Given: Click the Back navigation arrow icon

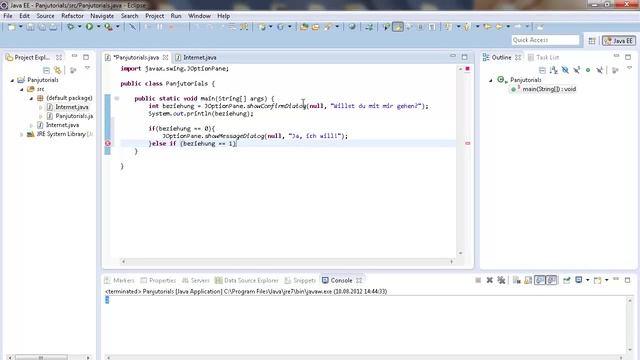Looking at the screenshot, I should [499, 27].
